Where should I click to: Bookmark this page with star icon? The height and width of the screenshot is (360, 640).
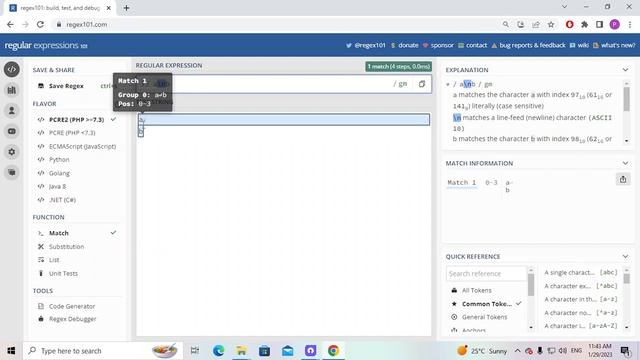pos(551,24)
